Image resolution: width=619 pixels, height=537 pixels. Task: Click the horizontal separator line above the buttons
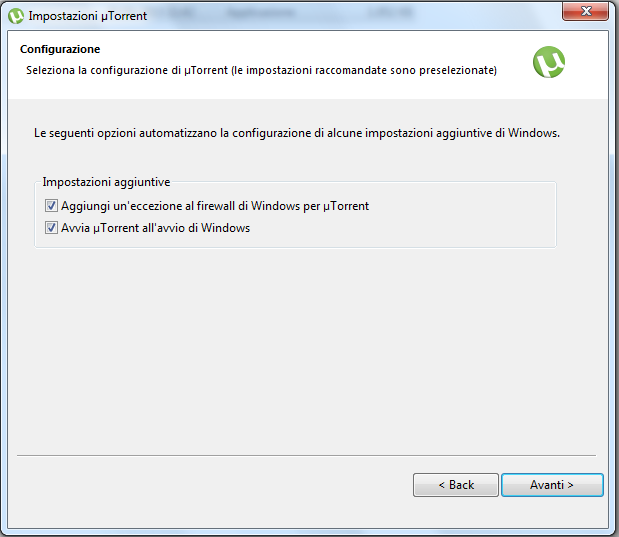306,455
